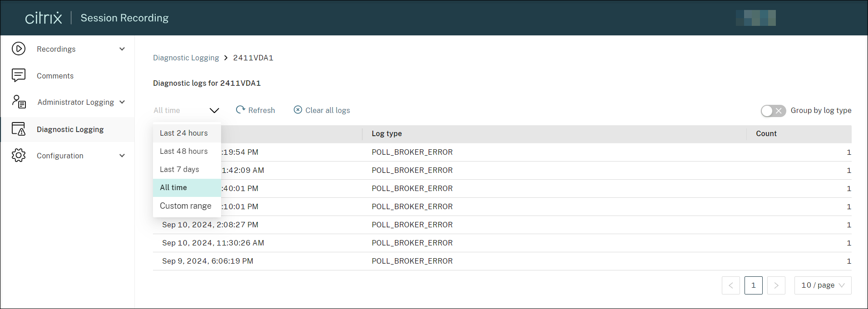Click the Diagnostic Logging warning icon

click(19, 129)
